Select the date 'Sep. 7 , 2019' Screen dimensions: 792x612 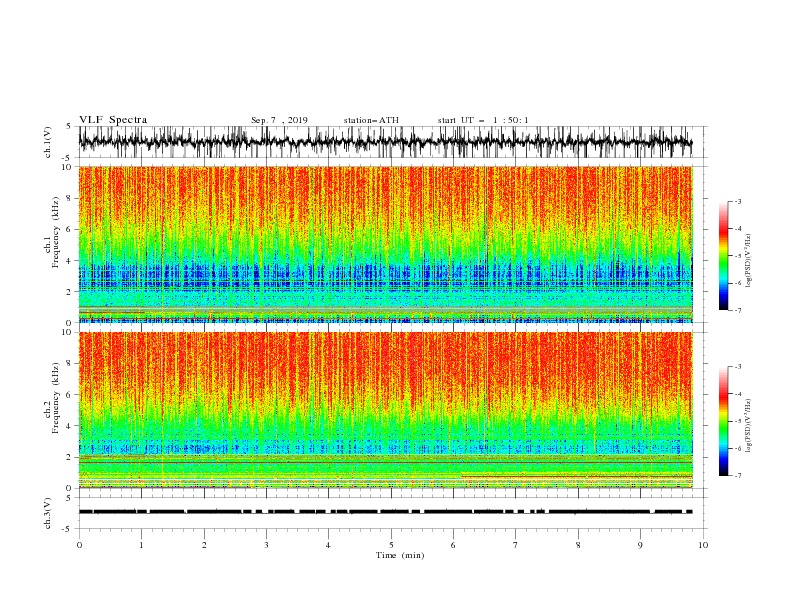279,120
